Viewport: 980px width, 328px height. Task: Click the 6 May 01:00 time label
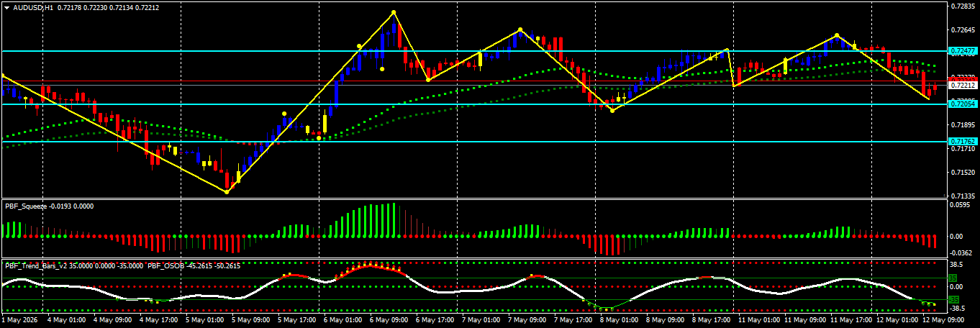(342, 319)
